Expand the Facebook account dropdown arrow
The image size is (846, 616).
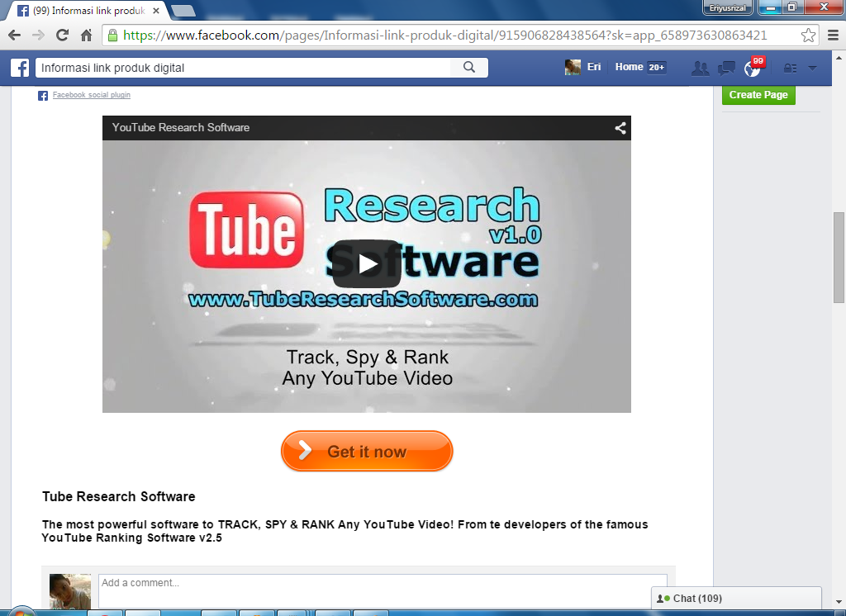pos(813,69)
